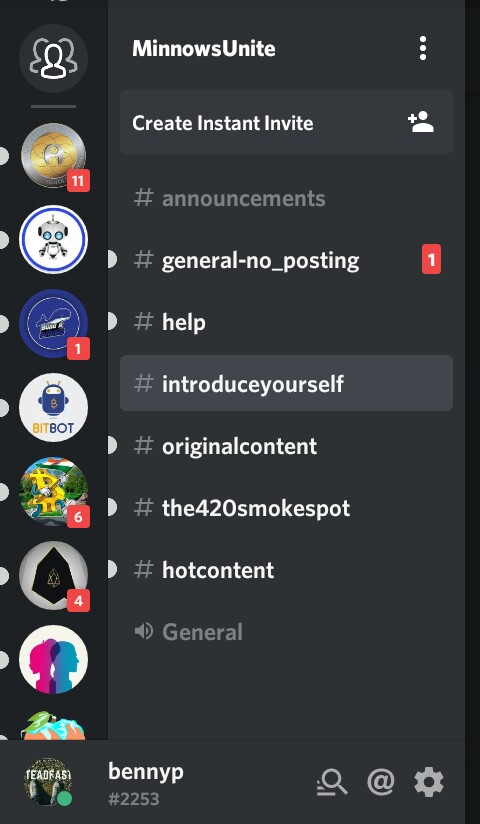This screenshot has height=824, width=480.
Task: Click the add-person icon for instant invite
Action: click(421, 122)
